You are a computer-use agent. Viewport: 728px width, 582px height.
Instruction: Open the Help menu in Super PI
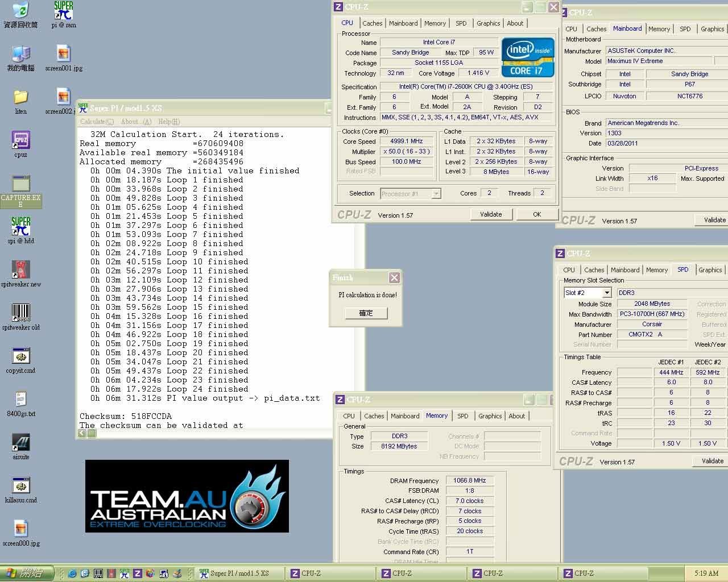(168, 122)
